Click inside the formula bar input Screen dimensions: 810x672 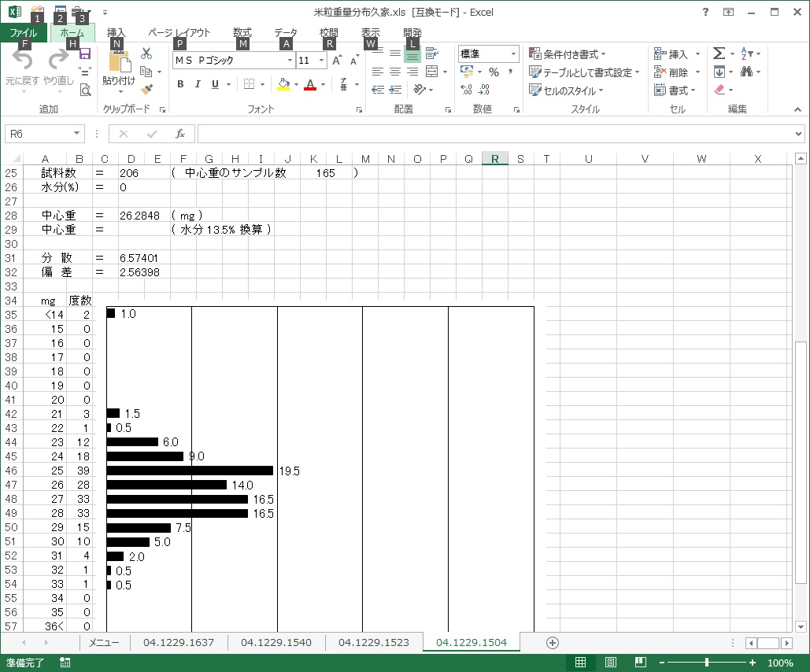496,134
